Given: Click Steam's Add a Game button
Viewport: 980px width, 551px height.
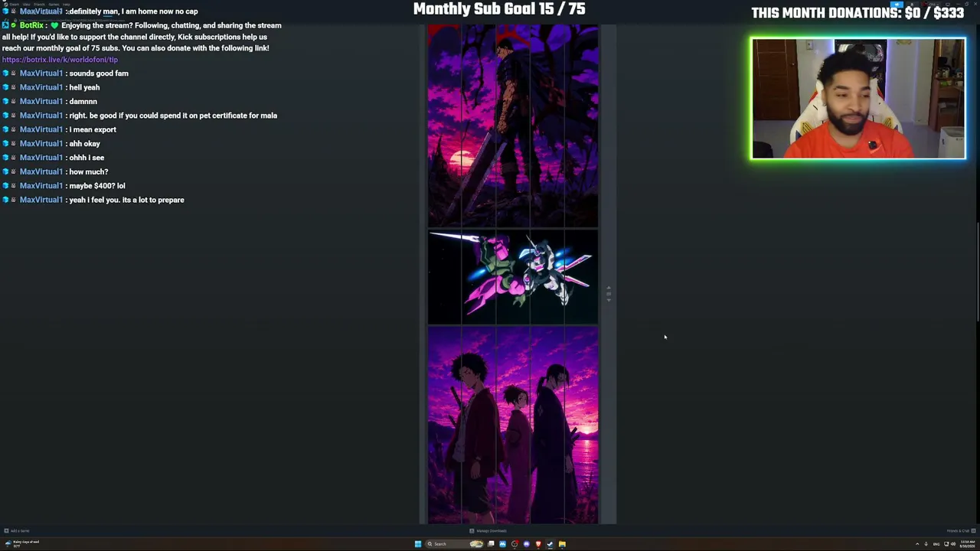Looking at the screenshot, I should pos(17,530).
